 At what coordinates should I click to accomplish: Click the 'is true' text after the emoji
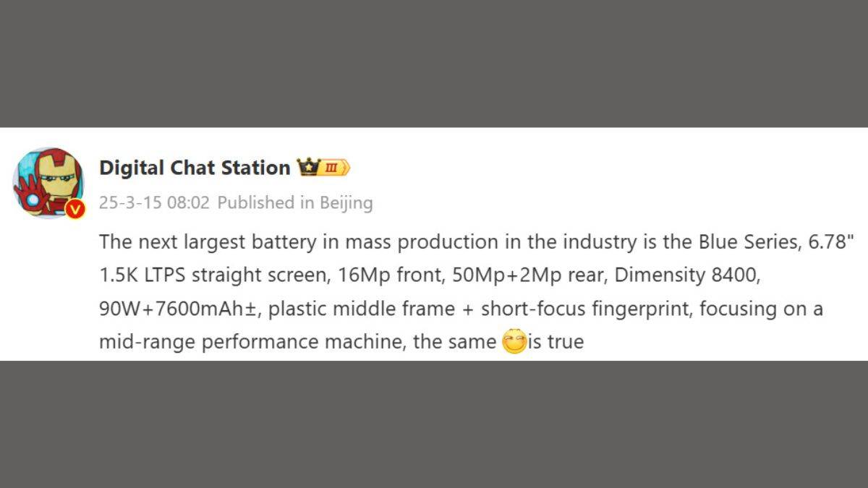[556, 342]
